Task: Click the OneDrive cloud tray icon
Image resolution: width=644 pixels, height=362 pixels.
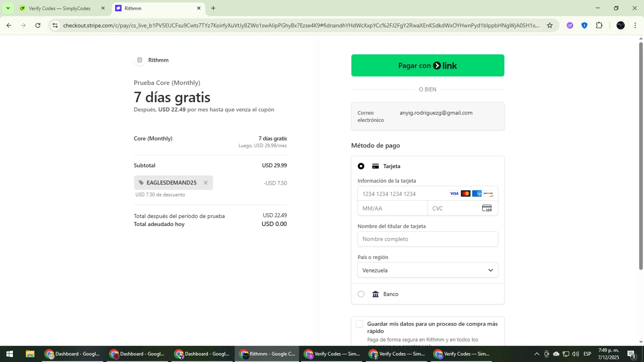Action: click(556, 354)
